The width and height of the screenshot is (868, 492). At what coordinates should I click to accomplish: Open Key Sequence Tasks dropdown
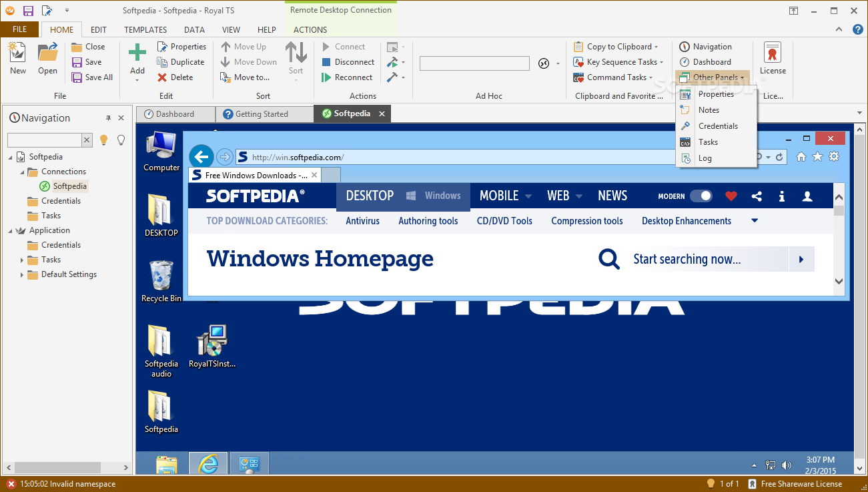(618, 62)
